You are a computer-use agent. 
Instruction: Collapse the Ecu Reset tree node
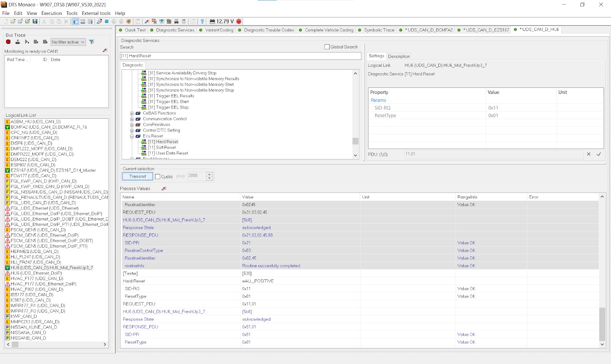click(132, 136)
